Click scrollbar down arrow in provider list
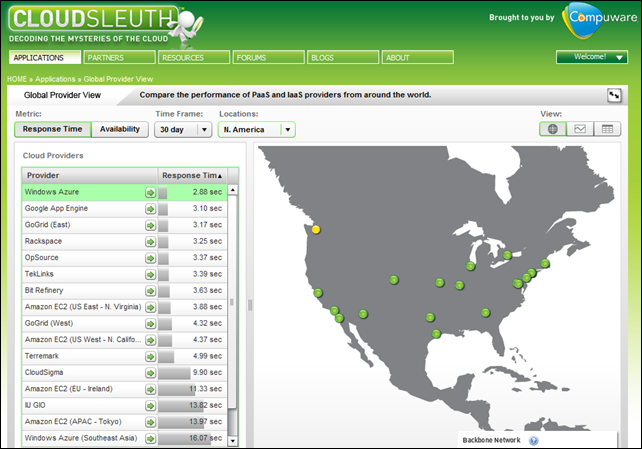 233,441
